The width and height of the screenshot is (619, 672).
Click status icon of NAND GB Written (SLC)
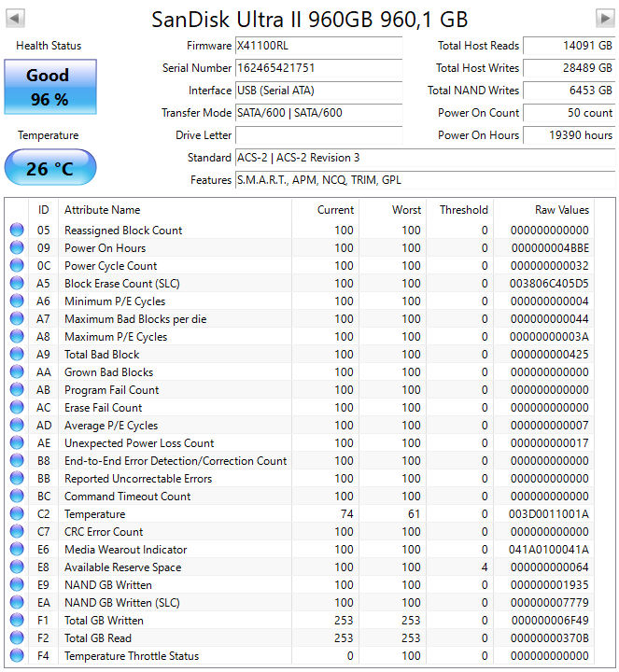tap(17, 603)
